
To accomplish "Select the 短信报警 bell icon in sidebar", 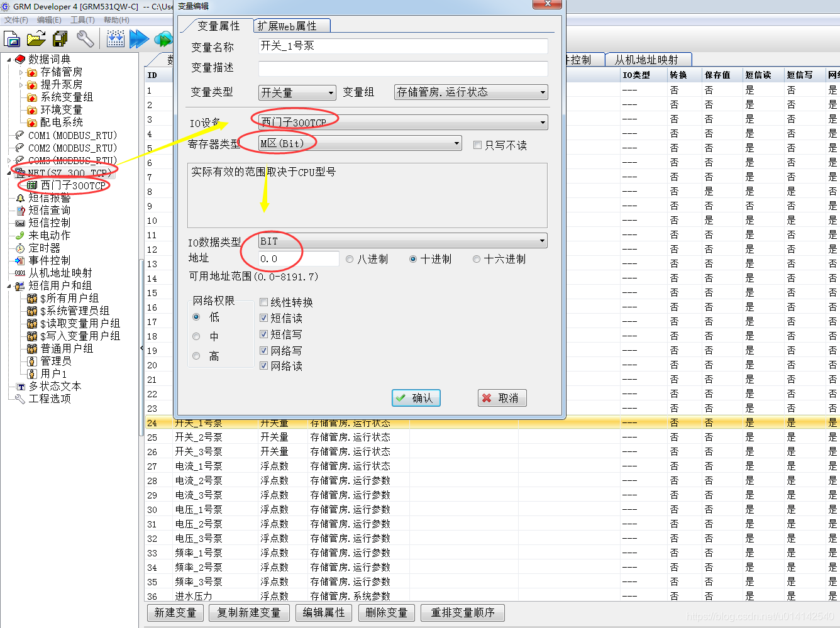I will (x=21, y=197).
